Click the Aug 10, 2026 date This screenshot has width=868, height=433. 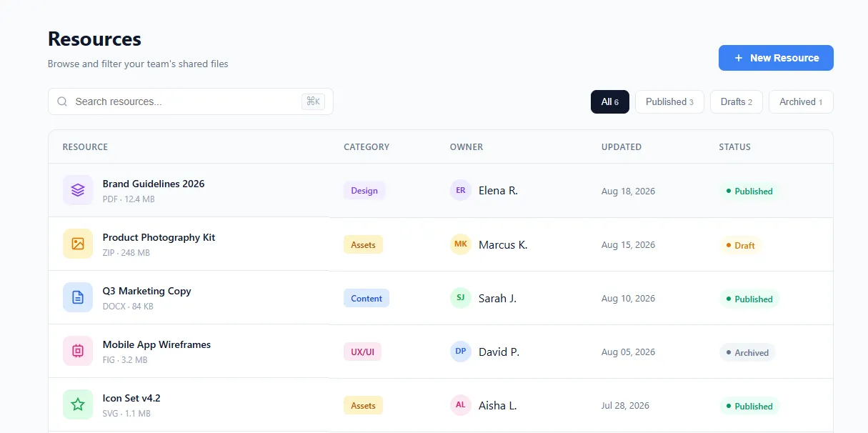[x=628, y=298]
